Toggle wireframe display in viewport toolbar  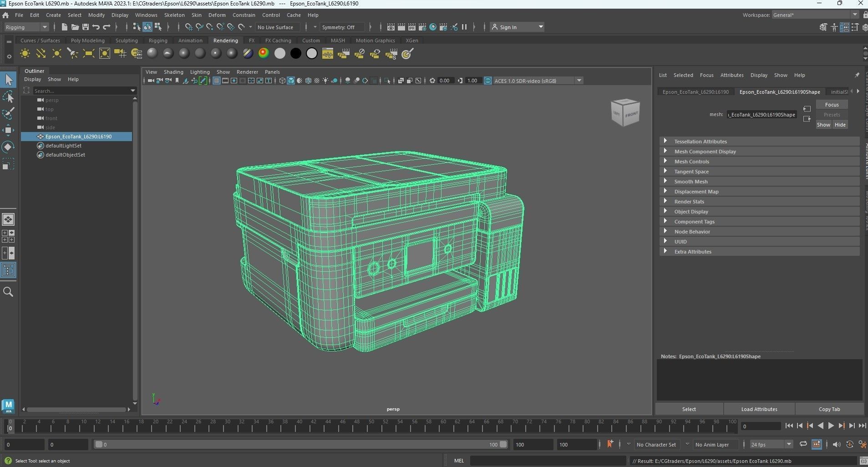pos(282,81)
